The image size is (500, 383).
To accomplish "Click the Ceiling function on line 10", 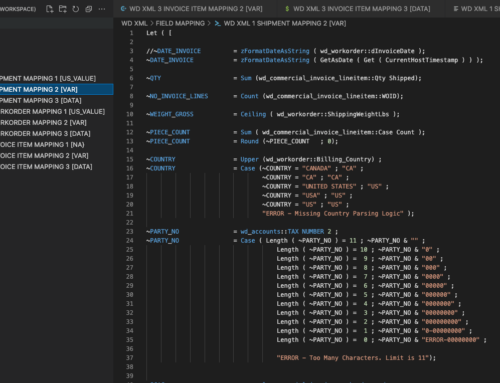I will click(x=253, y=114).
